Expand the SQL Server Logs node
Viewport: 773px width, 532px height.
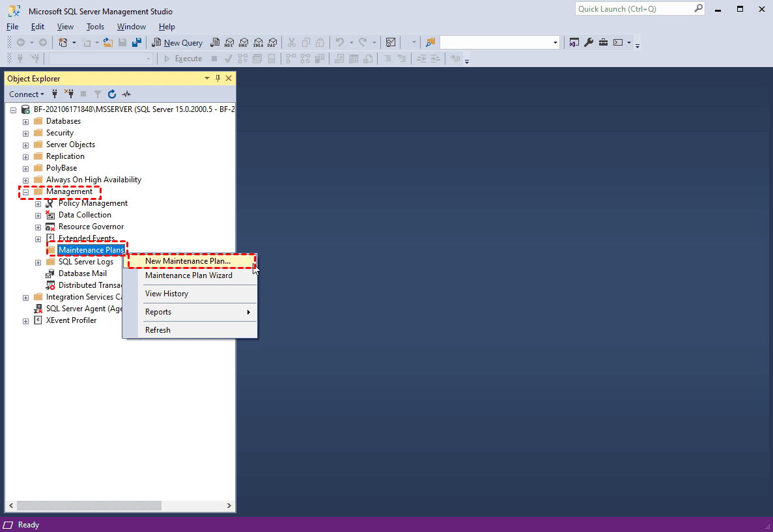click(38, 263)
